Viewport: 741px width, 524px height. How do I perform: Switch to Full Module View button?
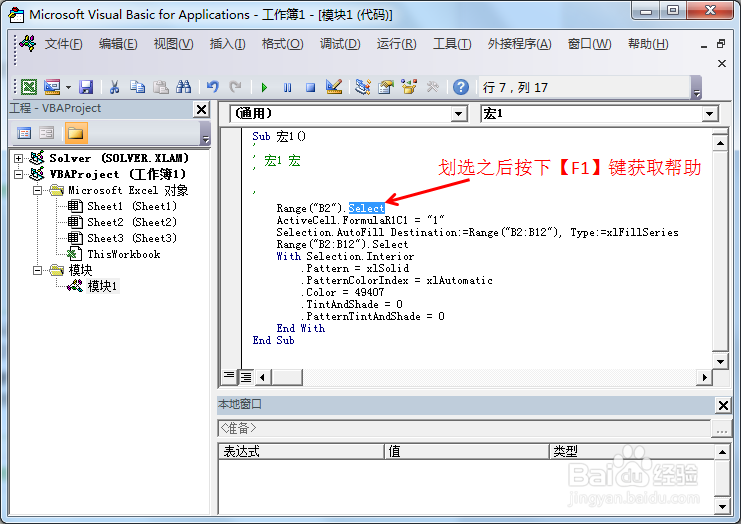point(246,377)
